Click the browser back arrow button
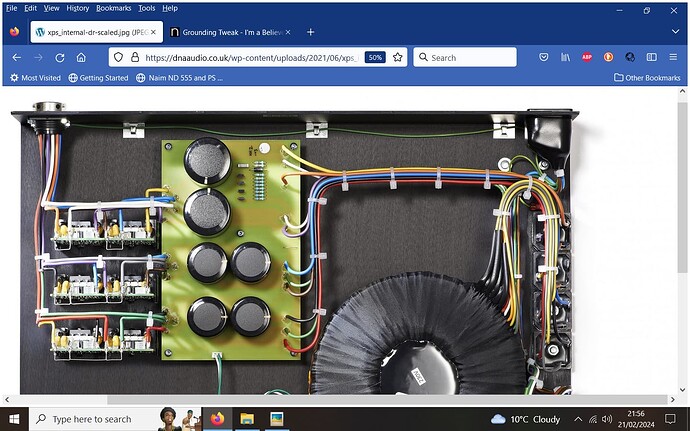Screen dimensions: 690x431 click(15, 58)
